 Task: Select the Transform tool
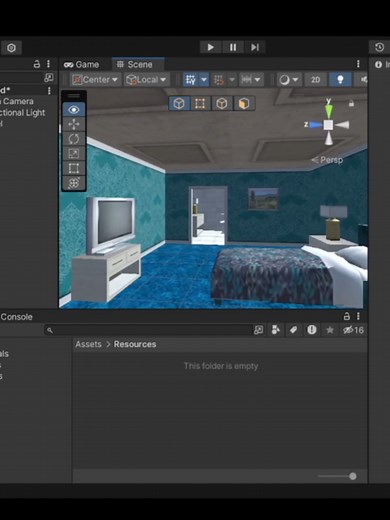(74, 183)
